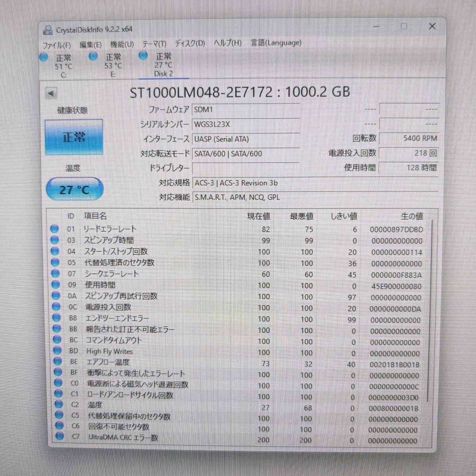Click the interface field UASP (Serial ATA)
This screenshot has height=476, width=476.
[x=246, y=139]
